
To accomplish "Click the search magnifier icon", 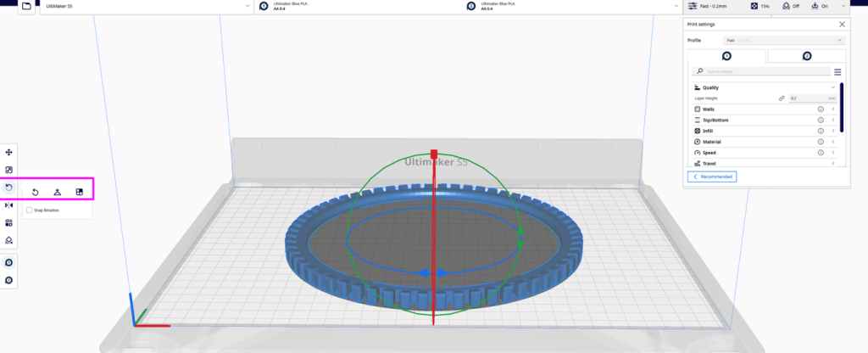I will point(700,71).
